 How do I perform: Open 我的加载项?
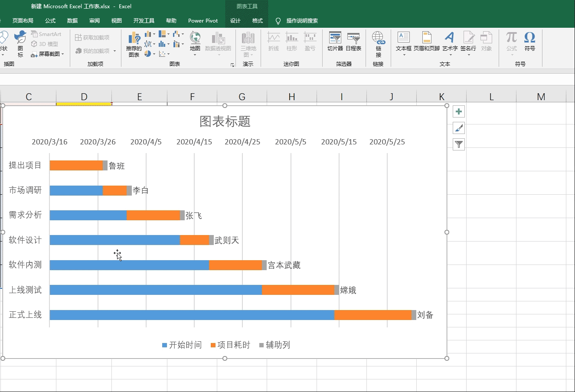[x=92, y=51]
